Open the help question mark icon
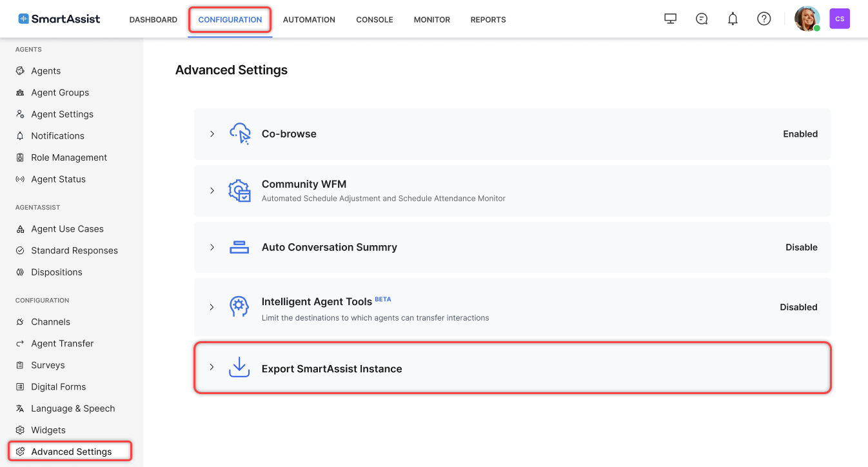868x467 pixels. click(x=764, y=19)
